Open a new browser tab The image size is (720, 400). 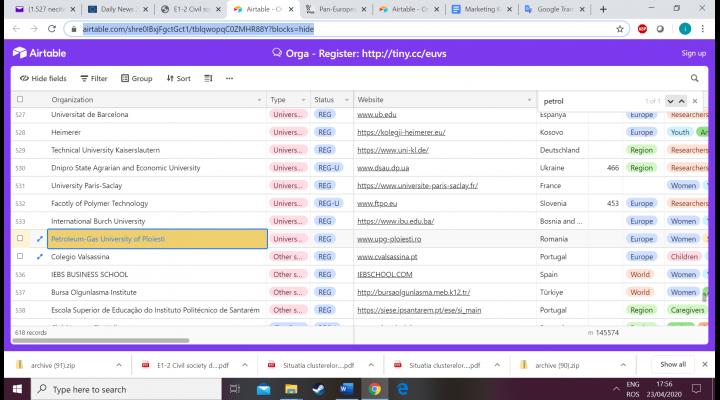603,9
